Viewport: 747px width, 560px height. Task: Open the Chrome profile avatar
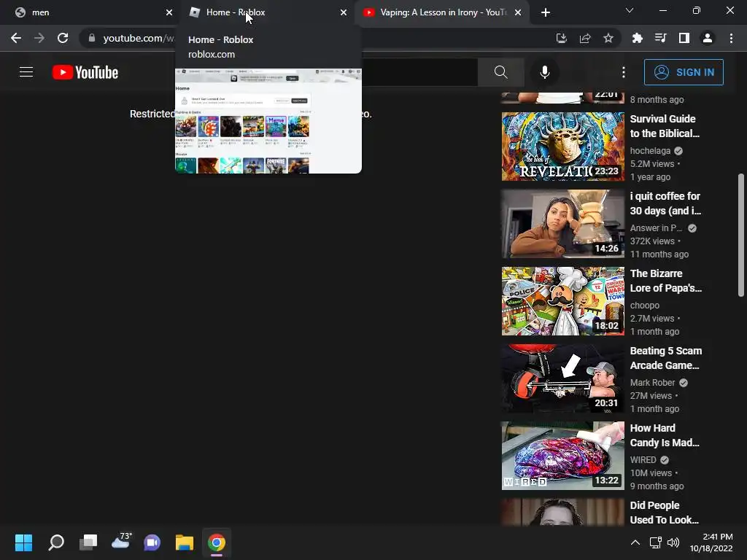(708, 38)
